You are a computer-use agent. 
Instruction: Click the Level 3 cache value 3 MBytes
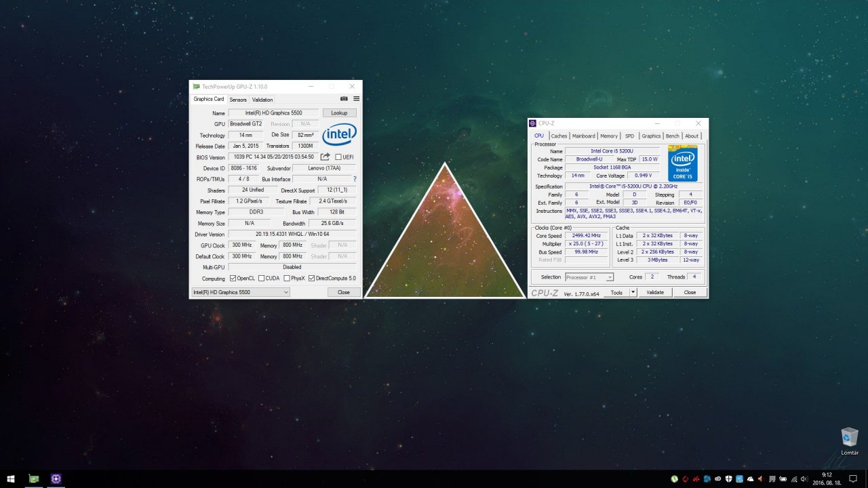tap(657, 260)
